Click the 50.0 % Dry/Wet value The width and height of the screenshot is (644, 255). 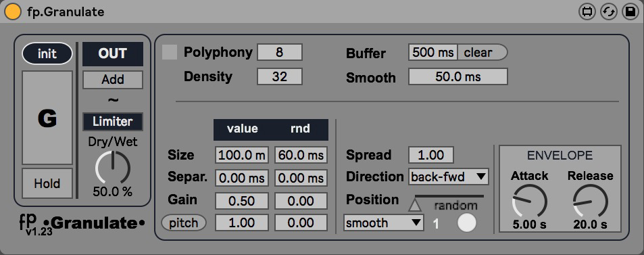(x=113, y=191)
